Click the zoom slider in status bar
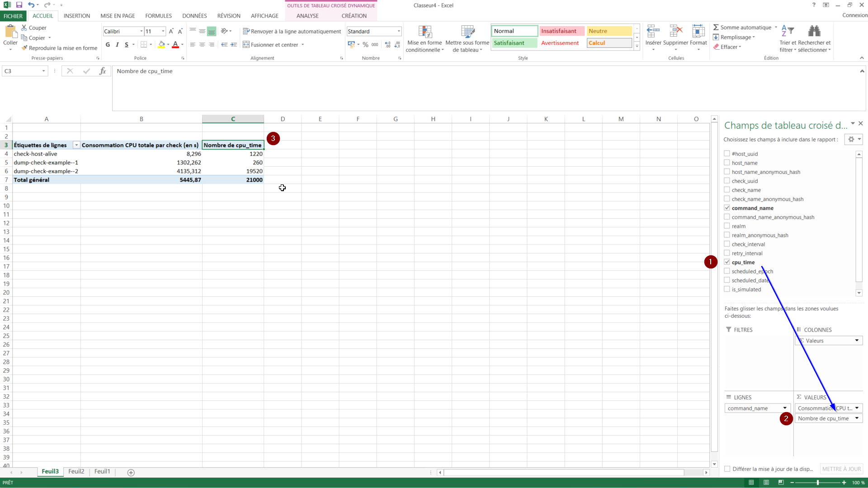The width and height of the screenshot is (868, 488). (x=817, y=483)
